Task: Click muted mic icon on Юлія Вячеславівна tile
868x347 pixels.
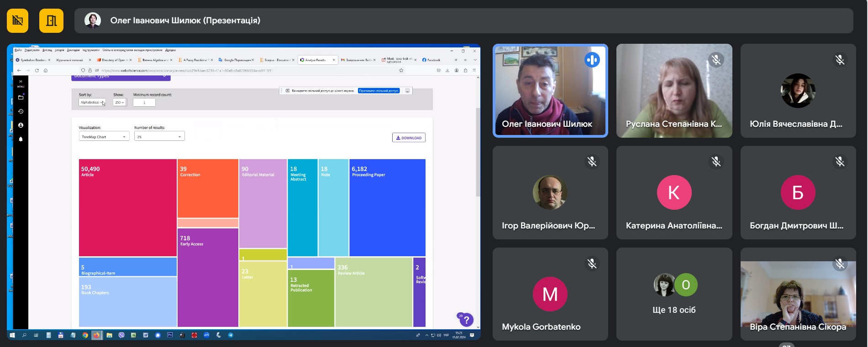Action: [840, 60]
